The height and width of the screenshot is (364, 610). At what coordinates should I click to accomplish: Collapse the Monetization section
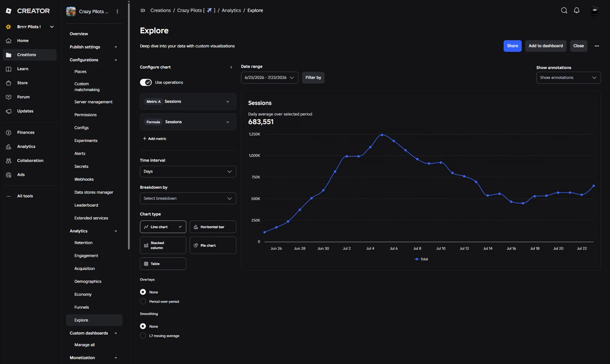coord(116,358)
